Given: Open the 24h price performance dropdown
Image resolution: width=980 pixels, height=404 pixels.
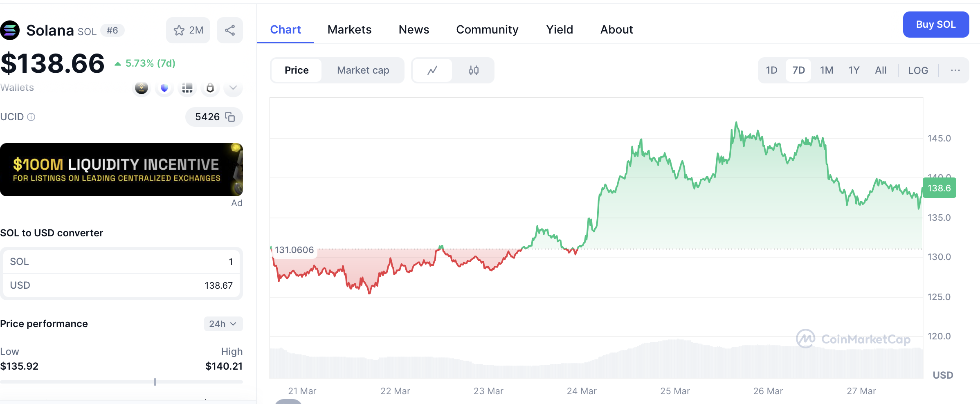Looking at the screenshot, I should (x=223, y=324).
